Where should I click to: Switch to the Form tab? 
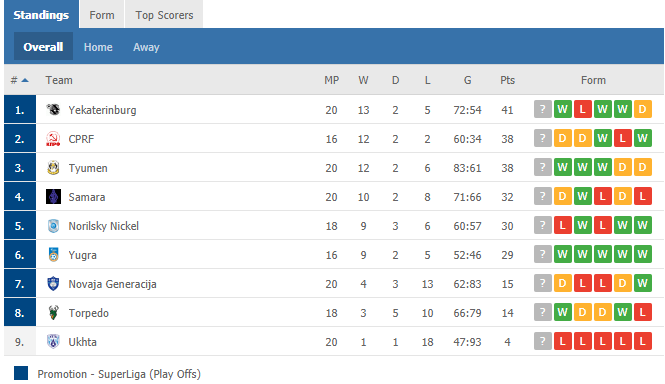(x=102, y=15)
